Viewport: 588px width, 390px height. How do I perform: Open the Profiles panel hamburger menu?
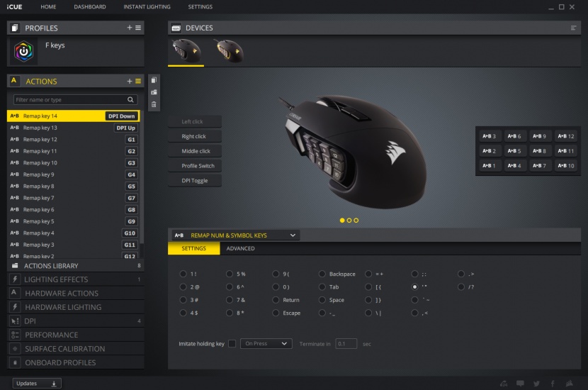pos(138,28)
